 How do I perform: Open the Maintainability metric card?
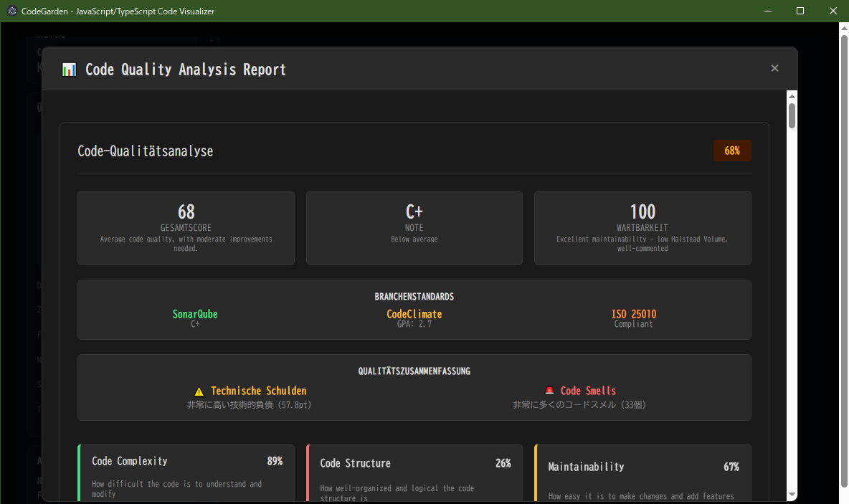pos(642,473)
